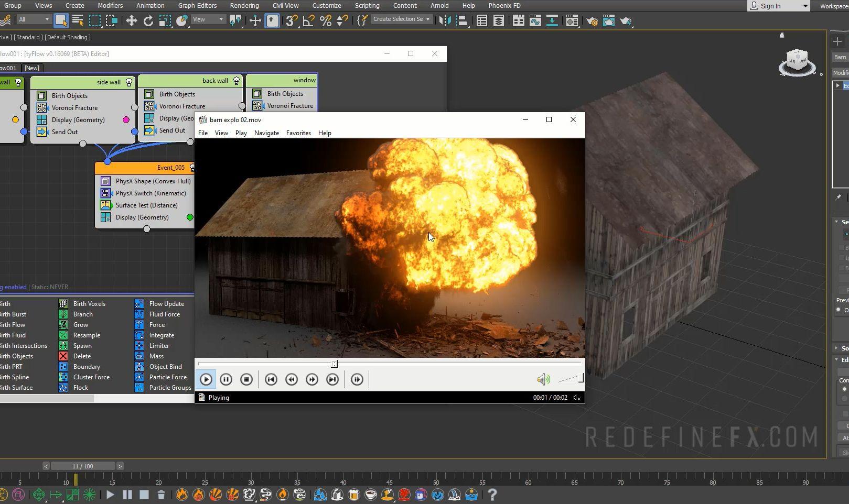Click the Flow Update operator icon
Viewport: 849px width, 504px height.
point(139,303)
